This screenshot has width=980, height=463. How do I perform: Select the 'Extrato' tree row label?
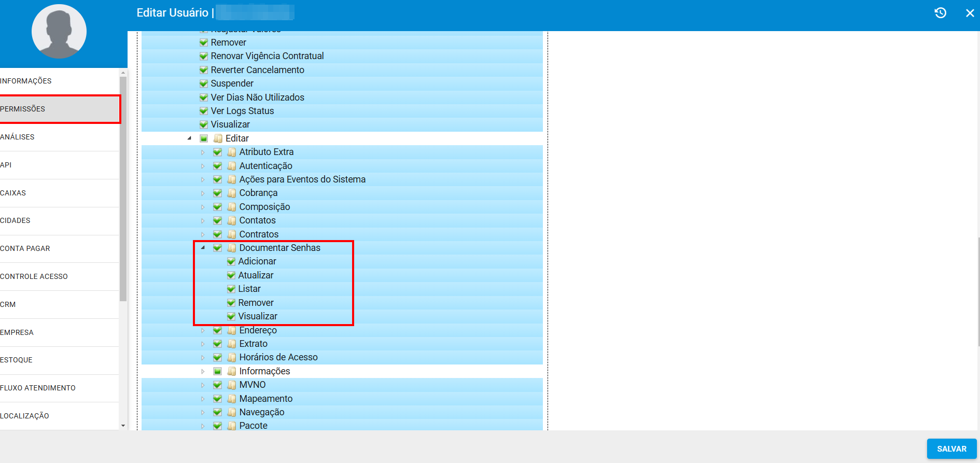coord(254,344)
